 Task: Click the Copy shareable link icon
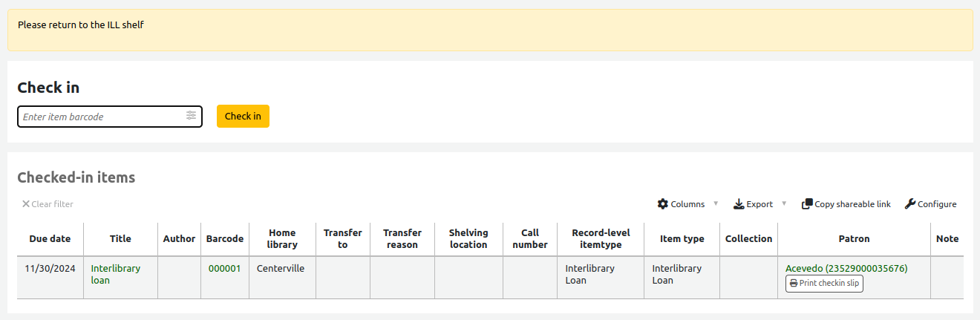(807, 204)
